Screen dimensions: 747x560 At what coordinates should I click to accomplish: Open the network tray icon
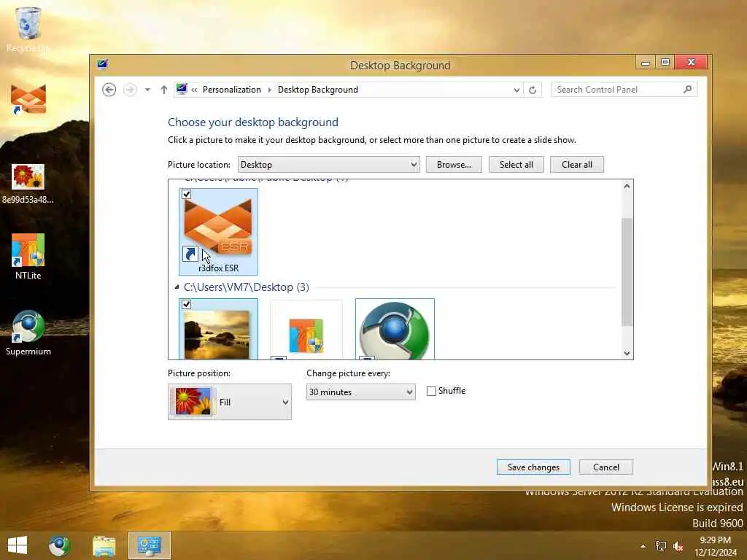tap(660, 546)
